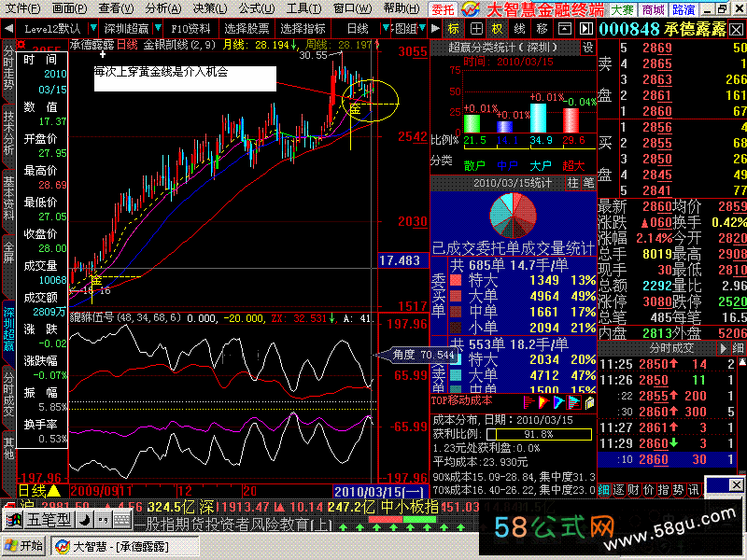Select the 技术分析 sidebar tab
Image resolution: width=747 pixels, height=560 pixels.
8,133
